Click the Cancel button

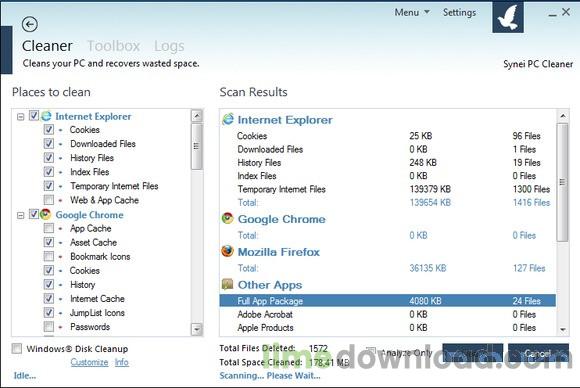pos(538,353)
